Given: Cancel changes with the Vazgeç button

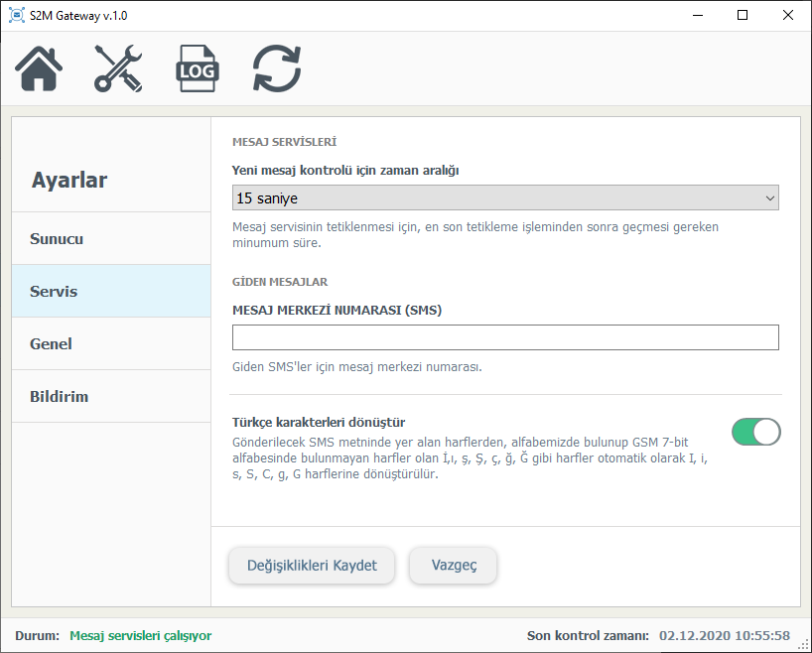Looking at the screenshot, I should (x=454, y=566).
